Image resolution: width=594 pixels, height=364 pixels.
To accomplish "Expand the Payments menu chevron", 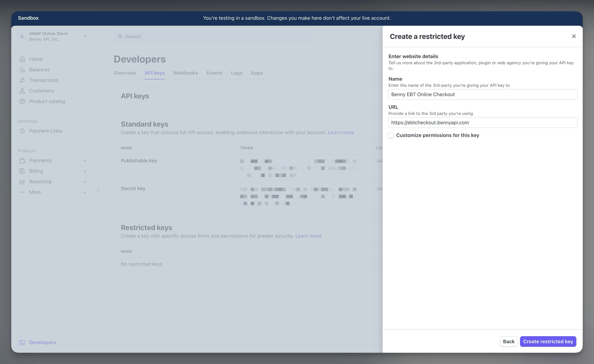I will pyautogui.click(x=85, y=161).
